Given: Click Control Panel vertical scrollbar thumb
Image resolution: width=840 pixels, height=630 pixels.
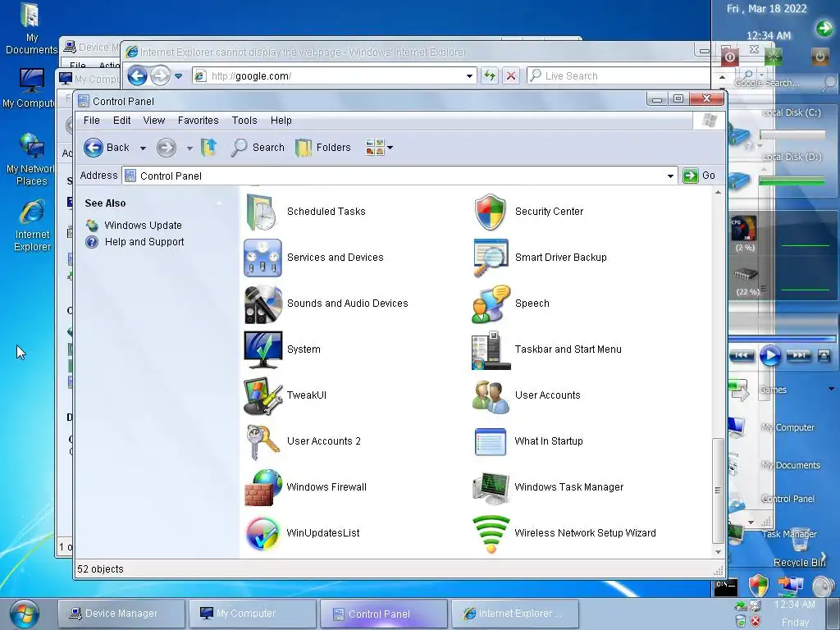Looking at the screenshot, I should coord(718,491).
